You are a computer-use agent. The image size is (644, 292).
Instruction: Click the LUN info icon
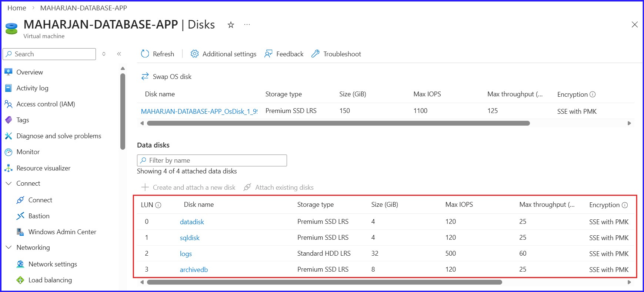click(158, 205)
